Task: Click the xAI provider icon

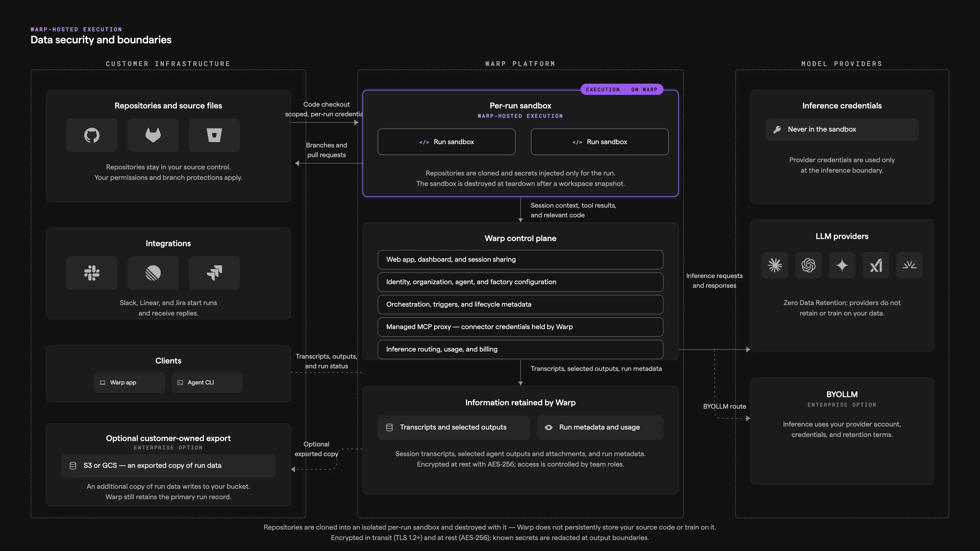Action: [875, 265]
